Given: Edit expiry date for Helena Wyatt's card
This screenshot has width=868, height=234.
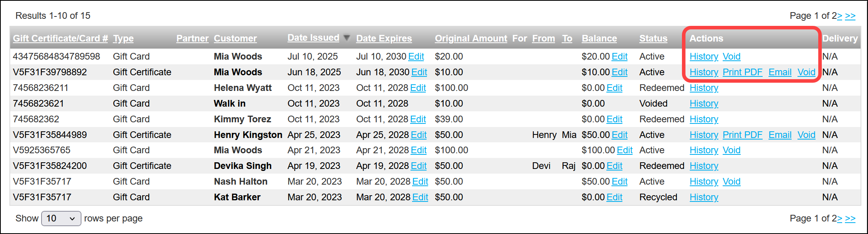Looking at the screenshot, I should click(x=418, y=88).
